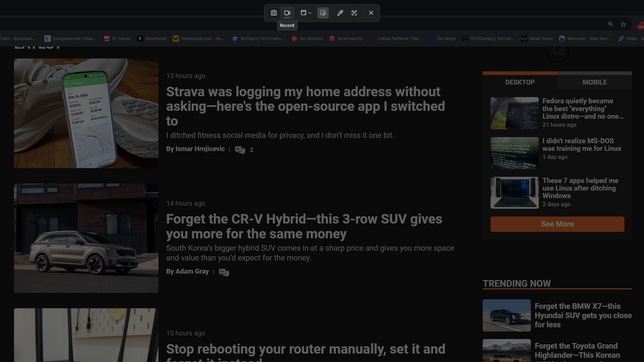Select the color picker eyedropper tool
644x362 pixels.
[x=340, y=13]
